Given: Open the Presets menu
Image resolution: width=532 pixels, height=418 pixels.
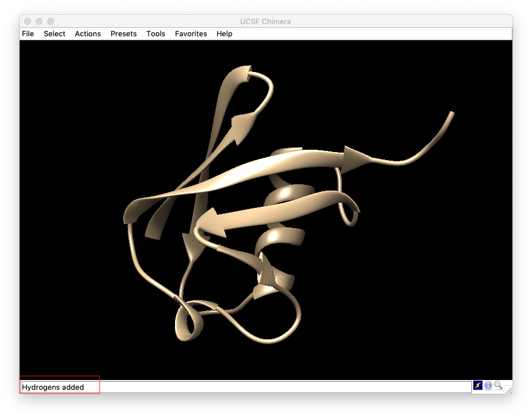Looking at the screenshot, I should tap(124, 34).
